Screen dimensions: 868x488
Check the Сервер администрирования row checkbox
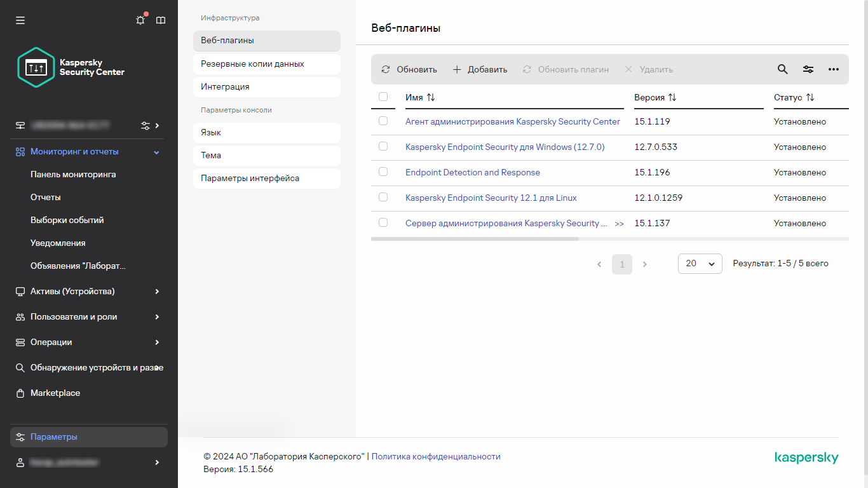[x=383, y=222]
